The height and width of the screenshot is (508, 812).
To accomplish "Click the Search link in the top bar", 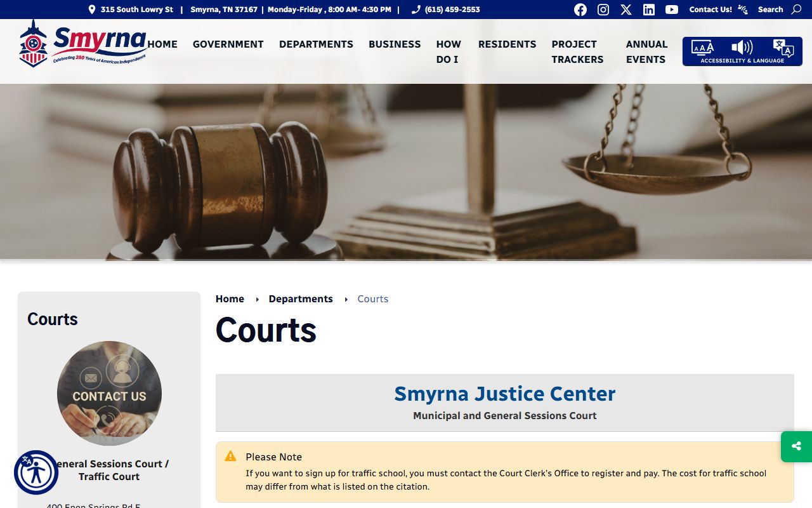I will point(770,10).
